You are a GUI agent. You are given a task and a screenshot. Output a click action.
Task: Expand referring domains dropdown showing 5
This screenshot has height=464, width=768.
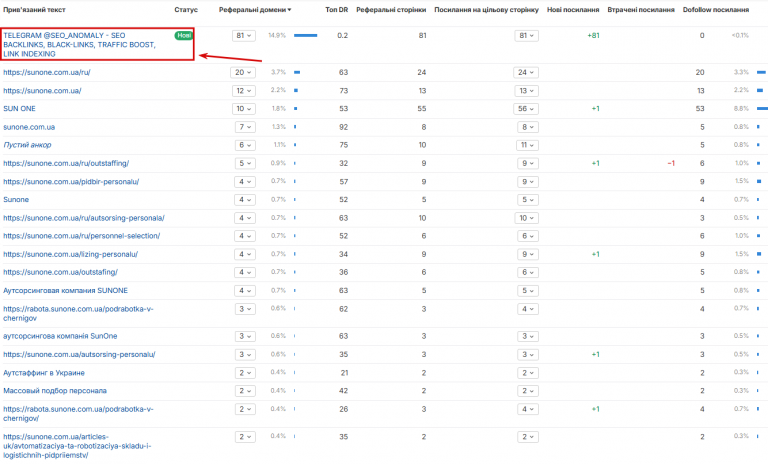[x=245, y=164]
